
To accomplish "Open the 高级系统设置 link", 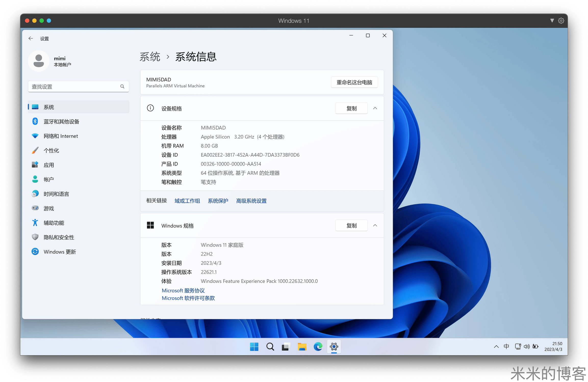I will pos(251,201).
